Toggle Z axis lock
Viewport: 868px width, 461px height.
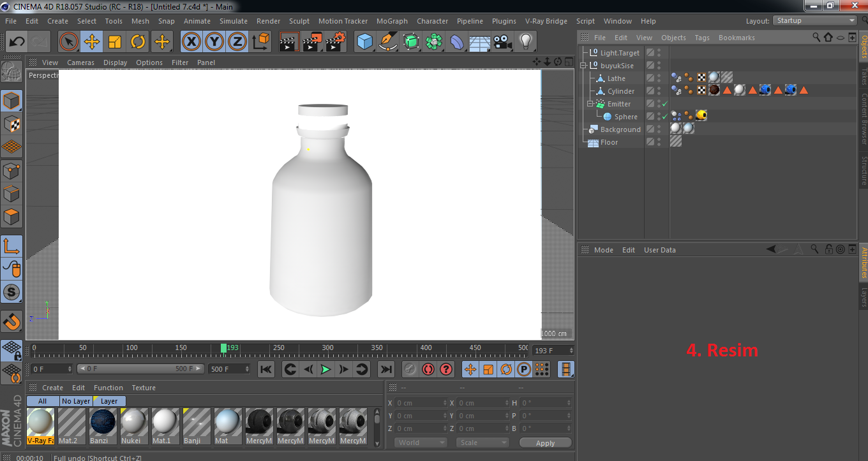click(x=237, y=42)
